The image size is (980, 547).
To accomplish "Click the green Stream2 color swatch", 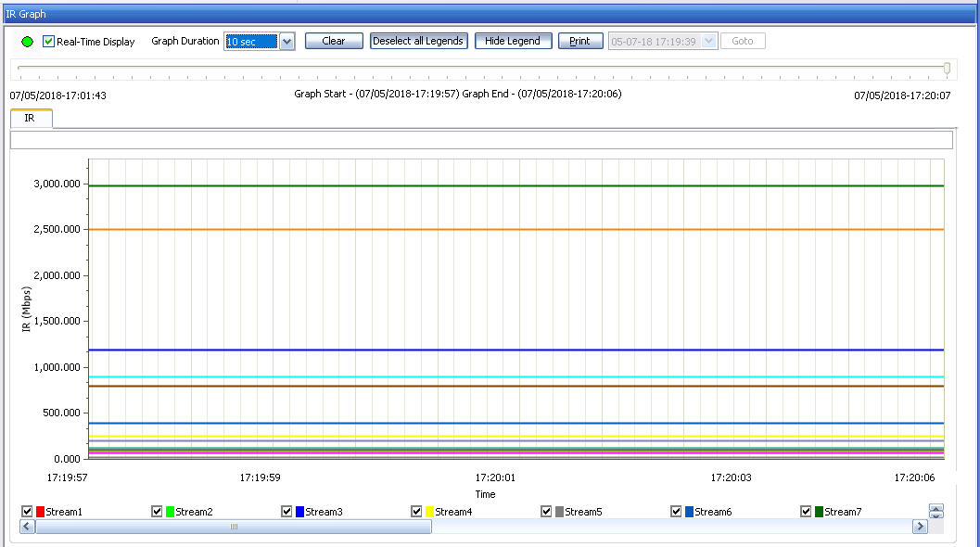I will point(170,512).
